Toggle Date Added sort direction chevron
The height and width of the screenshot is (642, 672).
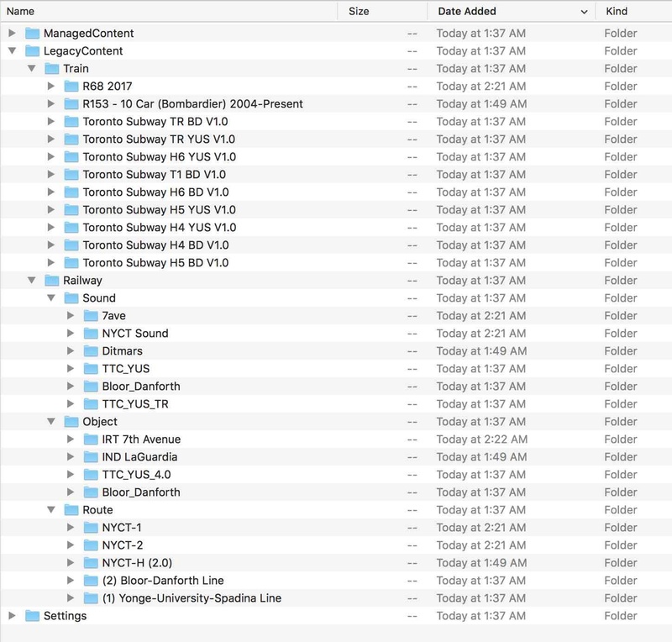point(584,12)
